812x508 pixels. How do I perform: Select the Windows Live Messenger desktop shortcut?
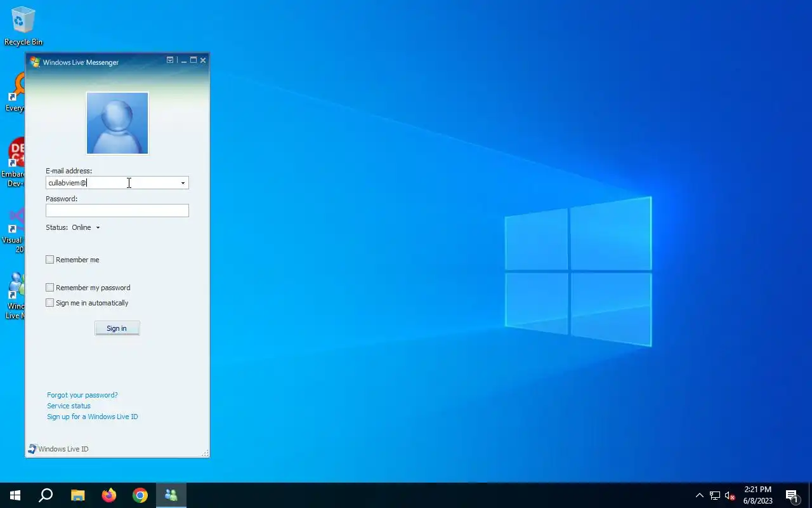tap(14, 295)
